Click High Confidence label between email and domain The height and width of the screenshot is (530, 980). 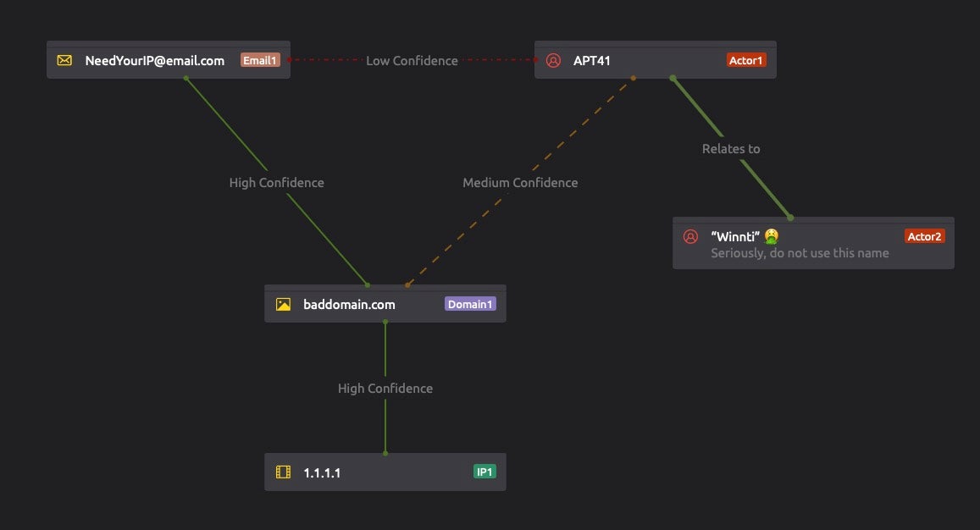pyautogui.click(x=276, y=183)
